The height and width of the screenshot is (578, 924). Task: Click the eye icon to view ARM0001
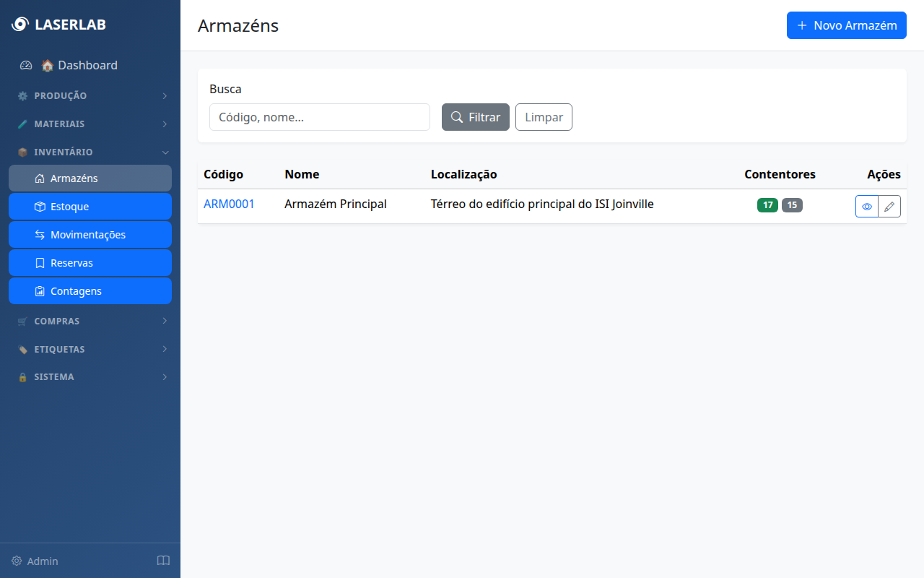[x=867, y=206]
